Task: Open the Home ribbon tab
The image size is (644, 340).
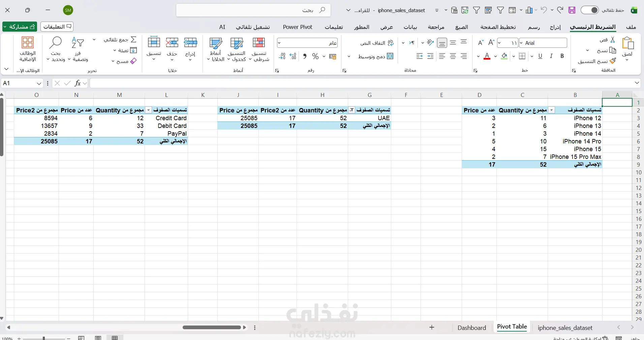Action: tap(593, 27)
